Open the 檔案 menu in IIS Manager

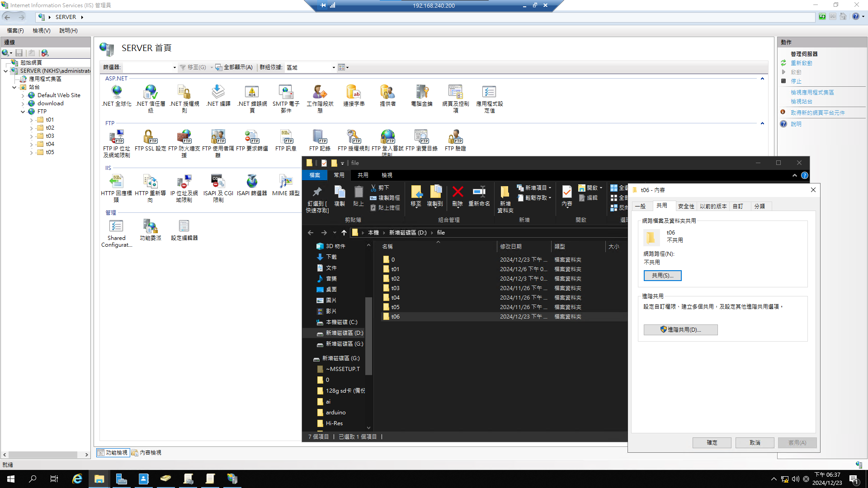pyautogui.click(x=15, y=30)
